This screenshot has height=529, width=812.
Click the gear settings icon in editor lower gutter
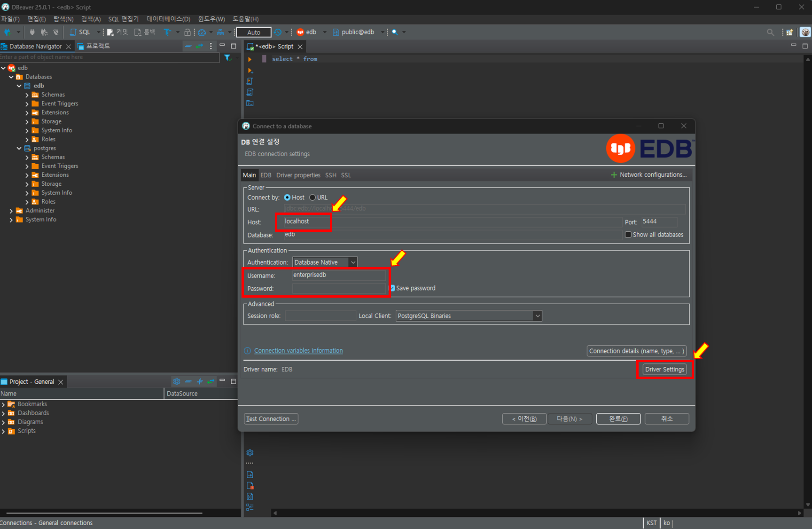pyautogui.click(x=250, y=453)
